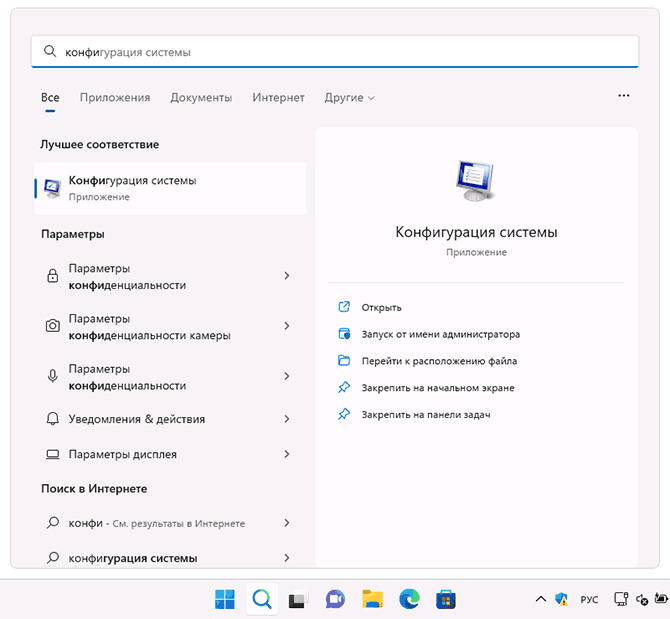
Task: Click the muted volume tray icon
Action: [642, 600]
